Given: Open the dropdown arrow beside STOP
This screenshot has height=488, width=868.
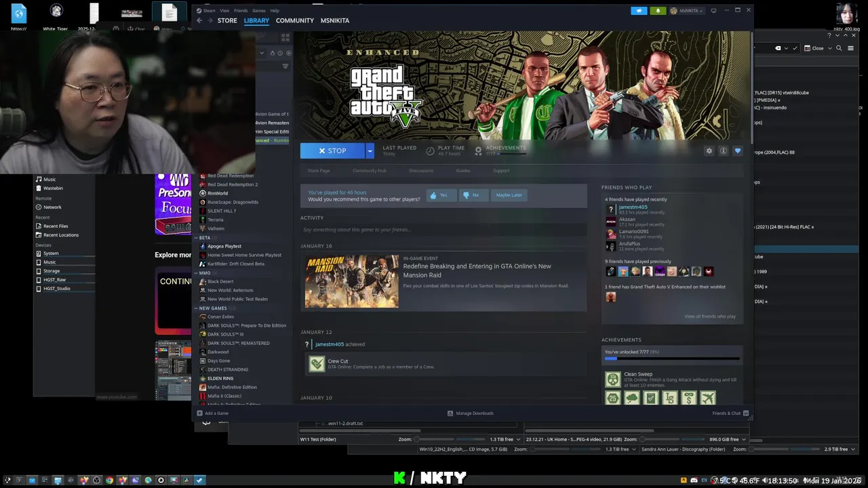Looking at the screenshot, I should (370, 150).
